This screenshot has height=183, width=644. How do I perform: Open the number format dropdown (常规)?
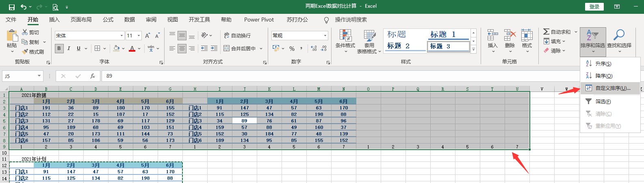[325, 36]
